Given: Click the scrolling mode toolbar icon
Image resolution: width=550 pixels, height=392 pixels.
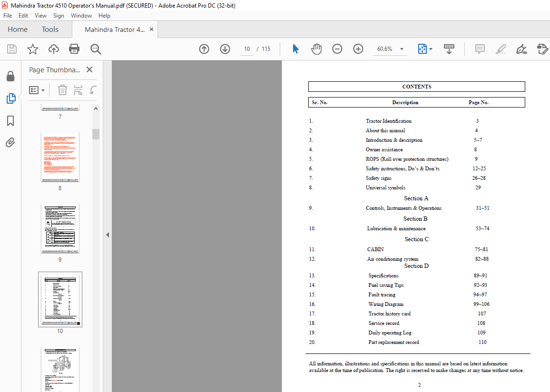Looking at the screenshot, I should [449, 49].
